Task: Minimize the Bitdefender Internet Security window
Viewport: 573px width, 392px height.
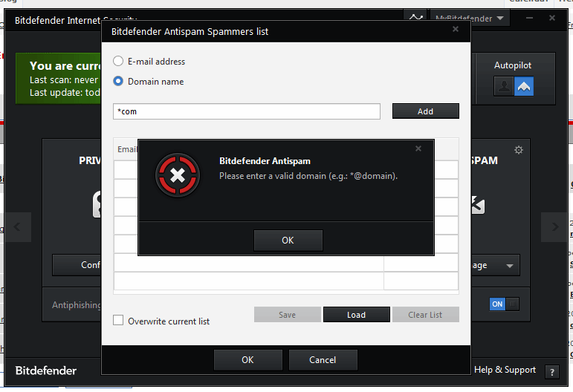Action: [529, 18]
